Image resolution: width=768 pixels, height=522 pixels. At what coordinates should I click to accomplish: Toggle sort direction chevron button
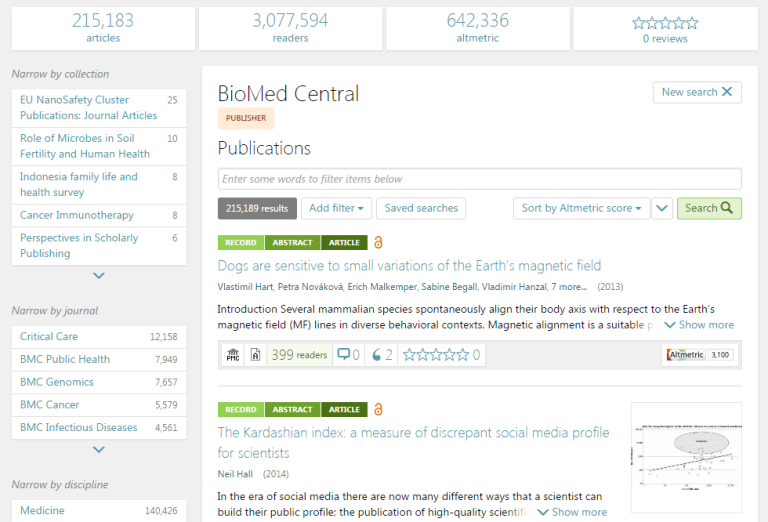pyautogui.click(x=662, y=208)
